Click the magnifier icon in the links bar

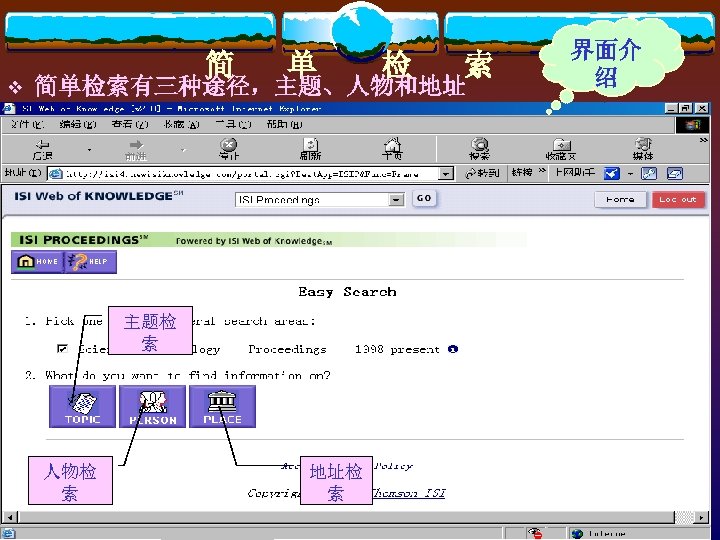point(649,174)
